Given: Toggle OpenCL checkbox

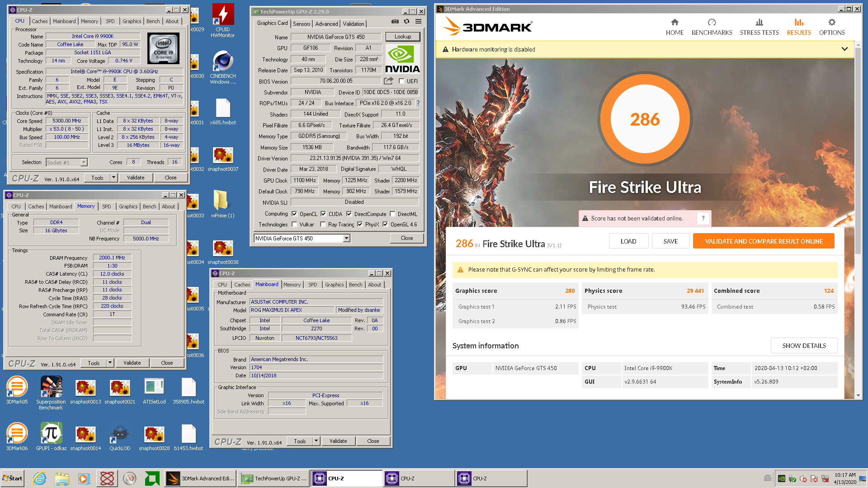Looking at the screenshot, I should [294, 214].
